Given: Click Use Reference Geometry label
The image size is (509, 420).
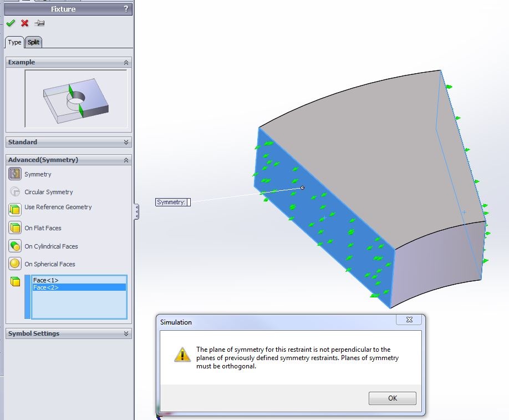Looking at the screenshot, I should [58, 207].
